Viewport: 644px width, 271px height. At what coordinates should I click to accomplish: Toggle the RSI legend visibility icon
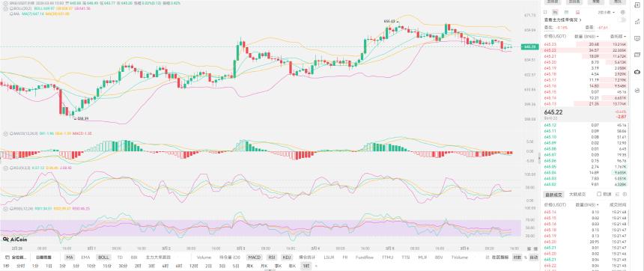(x=5, y=209)
